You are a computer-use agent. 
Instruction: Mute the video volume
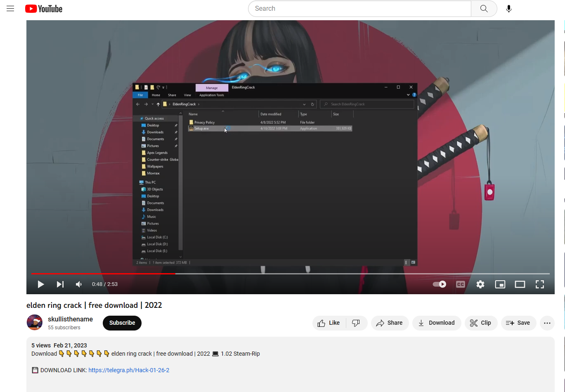point(79,284)
